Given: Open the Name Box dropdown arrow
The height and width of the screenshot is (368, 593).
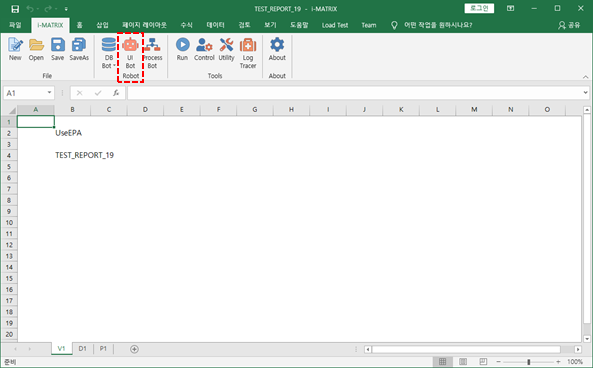Looking at the screenshot, I should (49, 93).
